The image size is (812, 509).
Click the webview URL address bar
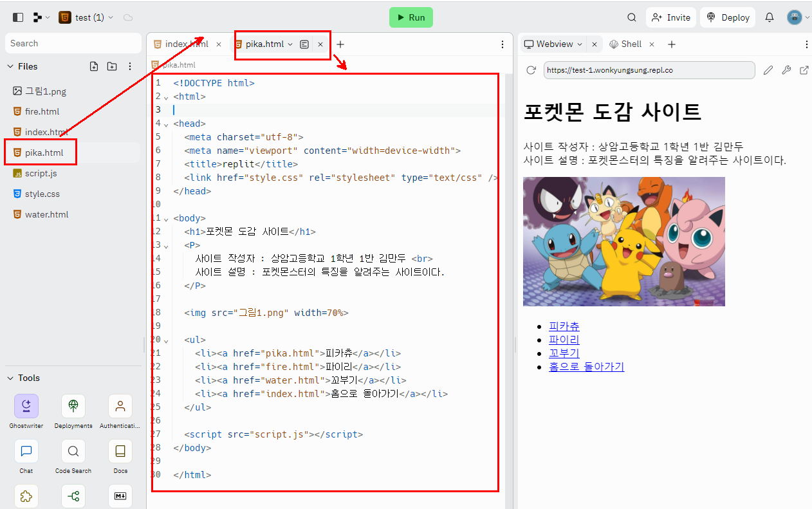coord(649,70)
